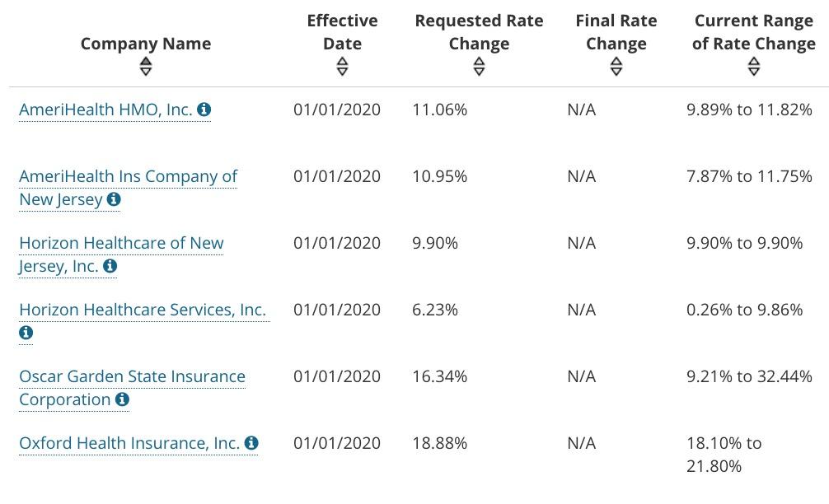
Task: Show info icon for Oscar Garden State Insurance
Action: pos(122,399)
